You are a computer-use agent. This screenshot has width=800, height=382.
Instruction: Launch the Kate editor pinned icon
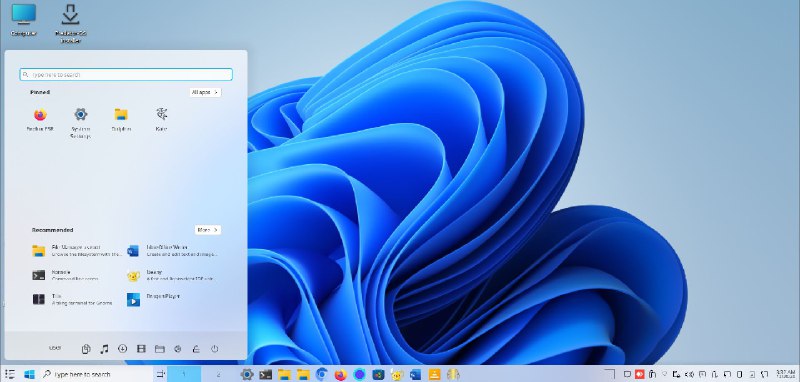[162, 120]
